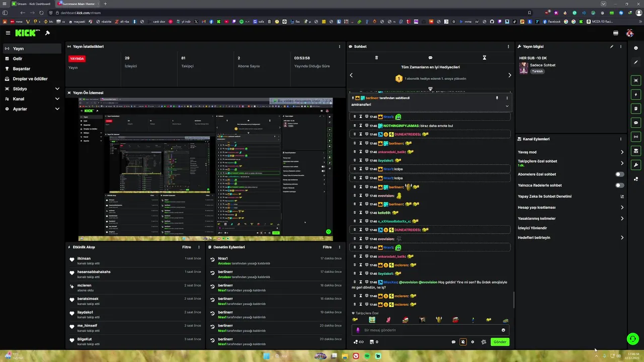644x362 pixels.
Task: Click the Turkish language tag
Action: point(537,71)
